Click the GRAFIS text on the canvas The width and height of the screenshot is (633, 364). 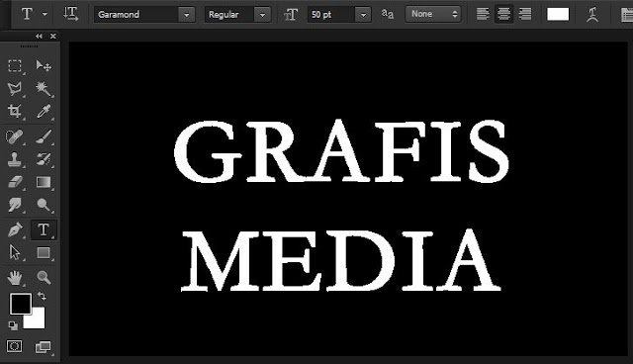pyautogui.click(x=341, y=150)
